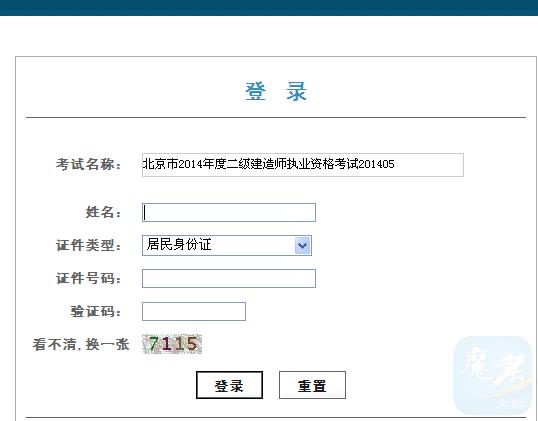Screen dimensions: 538x421
Task: Click the 登录 heading title
Action: 276,92
